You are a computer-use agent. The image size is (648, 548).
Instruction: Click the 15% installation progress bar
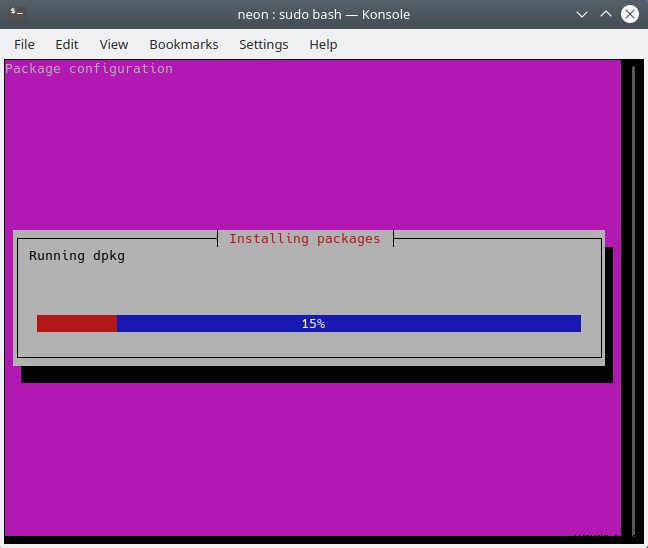pyautogui.click(x=309, y=323)
